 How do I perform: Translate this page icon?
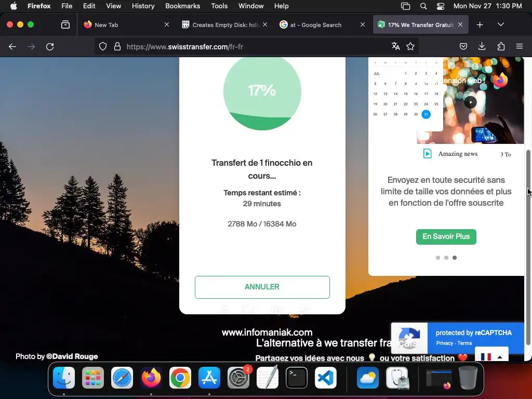point(395,46)
